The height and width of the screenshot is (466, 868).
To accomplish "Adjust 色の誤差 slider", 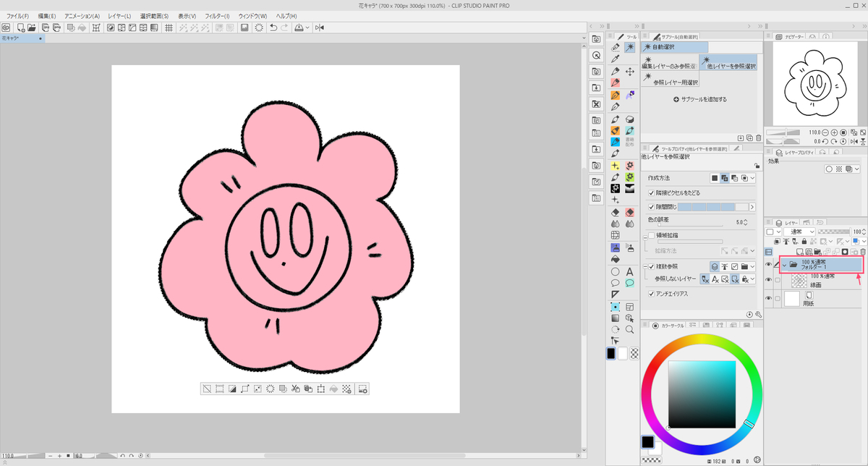I will coord(690,225).
